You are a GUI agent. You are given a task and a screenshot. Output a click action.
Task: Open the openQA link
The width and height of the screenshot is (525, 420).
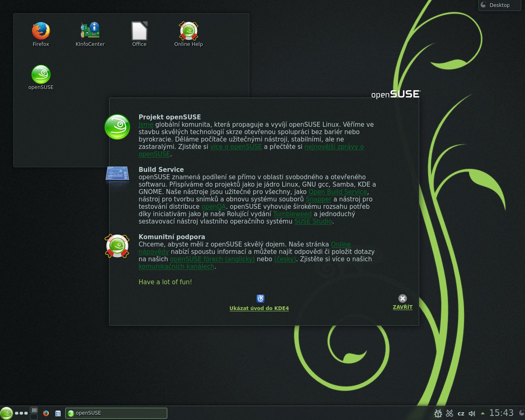coord(213,207)
